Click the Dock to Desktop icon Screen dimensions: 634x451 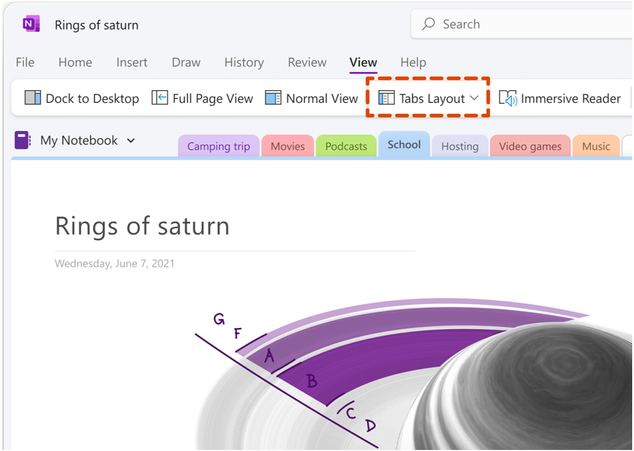33,98
